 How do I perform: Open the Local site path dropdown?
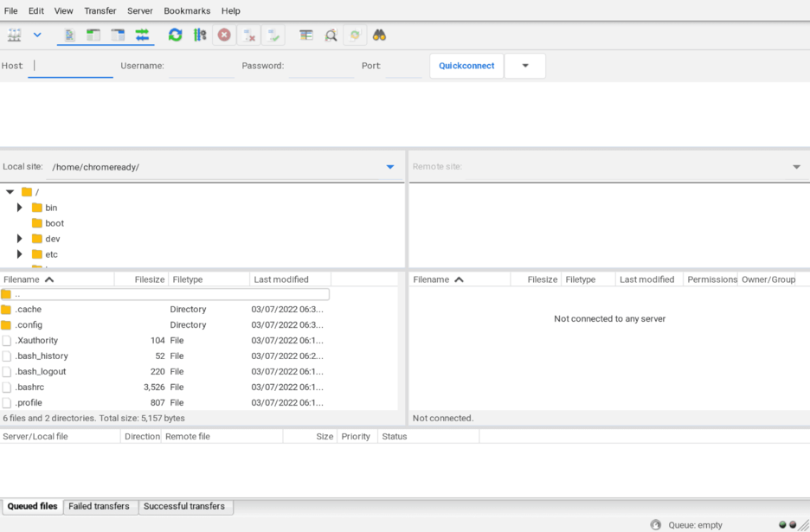click(390, 167)
